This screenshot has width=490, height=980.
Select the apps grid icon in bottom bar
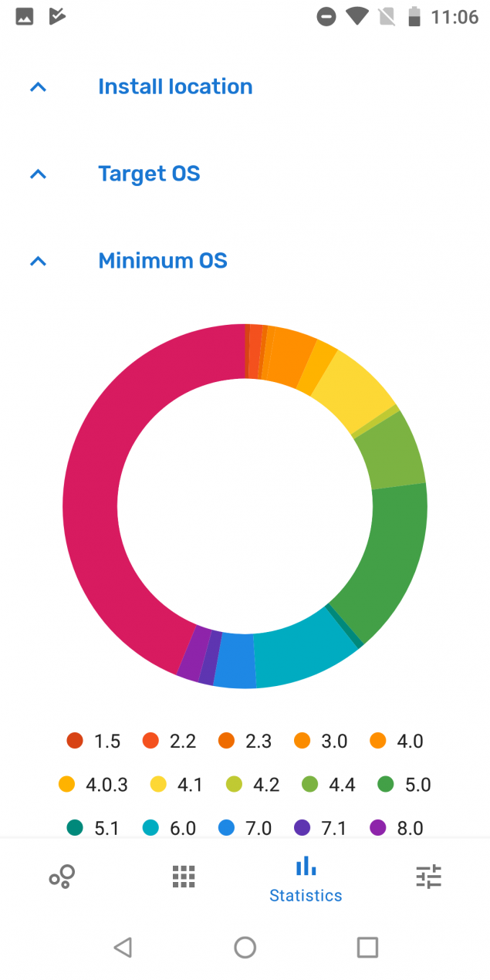(184, 876)
